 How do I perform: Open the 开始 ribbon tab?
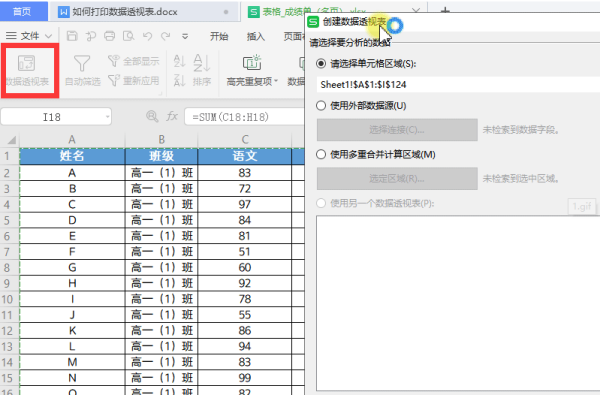pos(219,36)
